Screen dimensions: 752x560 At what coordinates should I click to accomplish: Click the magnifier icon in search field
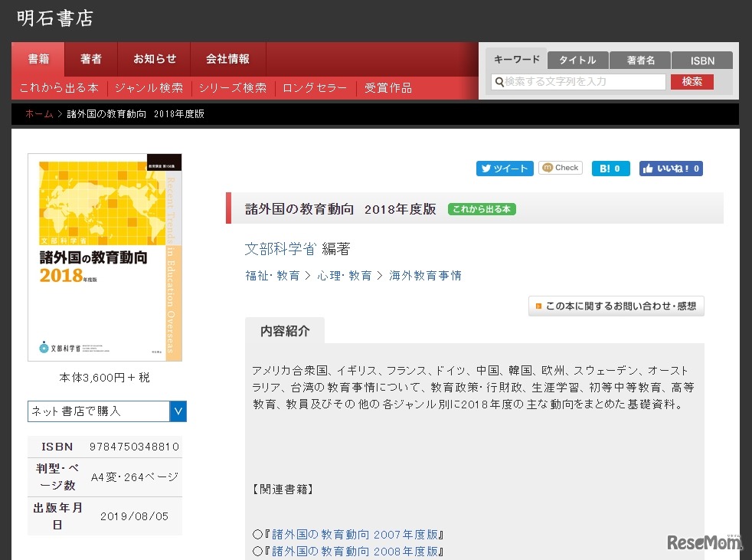(499, 82)
